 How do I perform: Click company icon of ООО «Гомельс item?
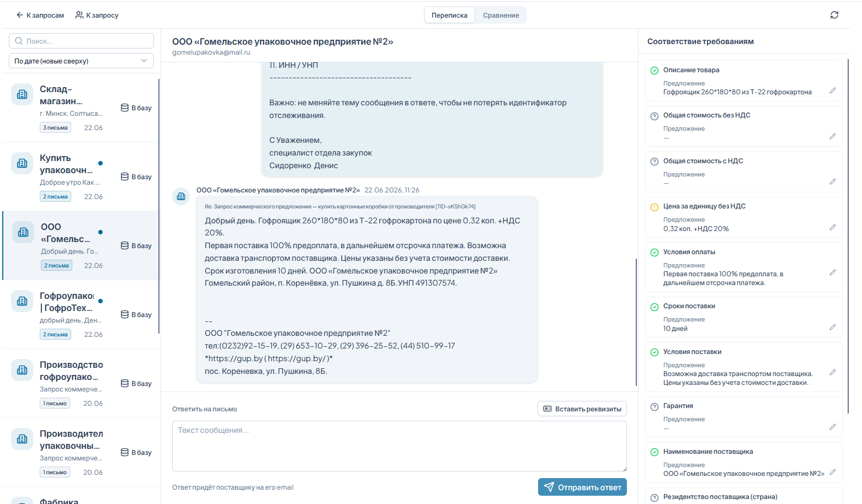point(23,232)
